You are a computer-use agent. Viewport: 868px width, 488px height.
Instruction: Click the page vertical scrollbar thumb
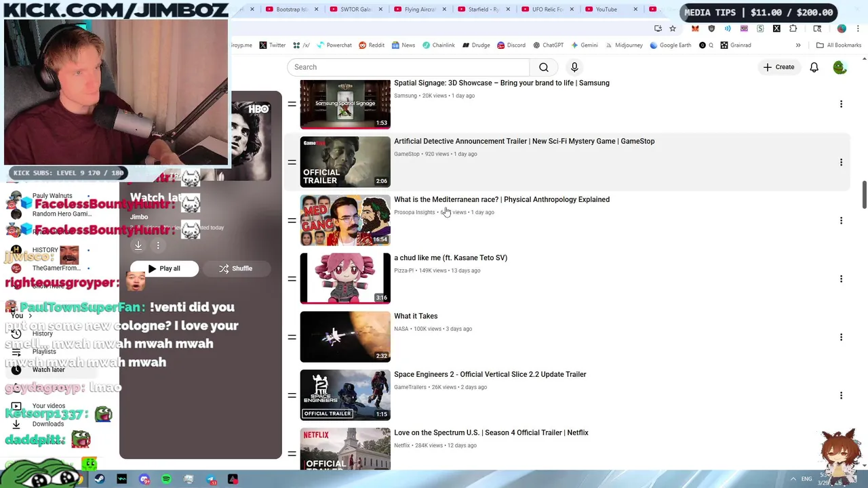click(x=864, y=195)
